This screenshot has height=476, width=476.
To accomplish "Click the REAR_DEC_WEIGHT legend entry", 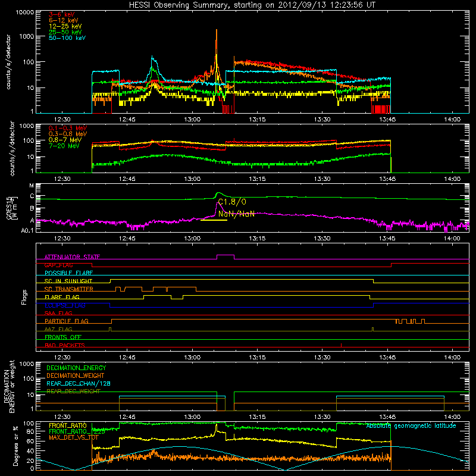I will (73, 392).
